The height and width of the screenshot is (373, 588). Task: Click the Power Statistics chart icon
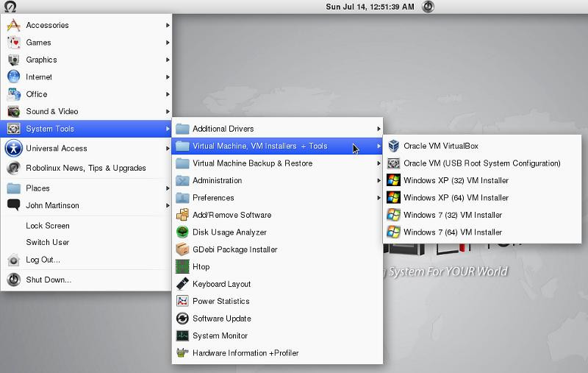point(182,301)
